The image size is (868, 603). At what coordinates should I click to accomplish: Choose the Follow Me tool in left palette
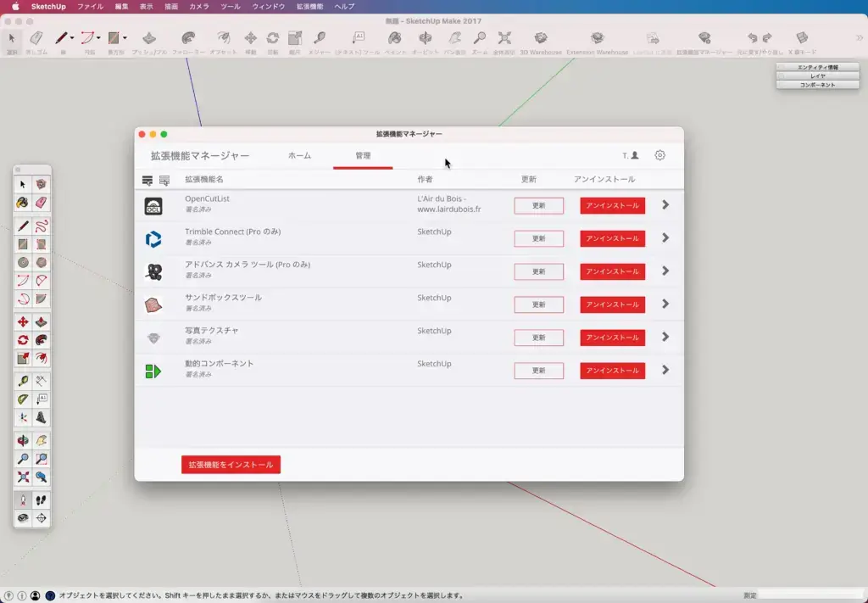[41, 340]
